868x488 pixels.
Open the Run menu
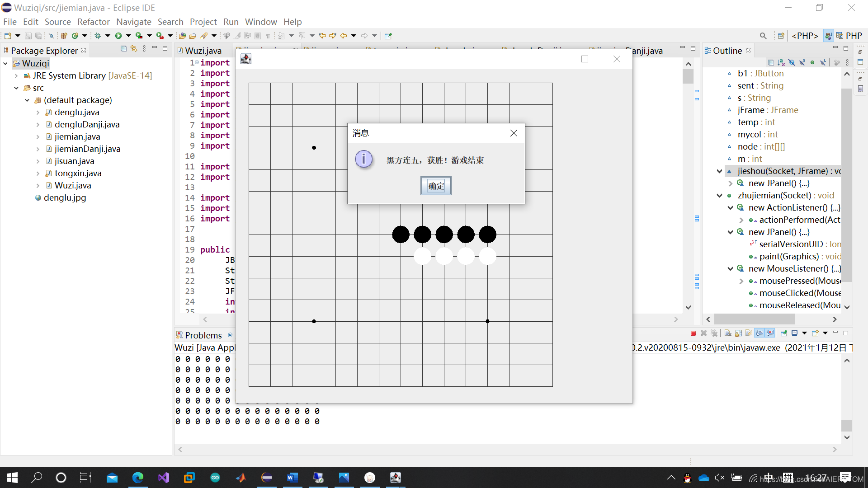[x=230, y=21]
